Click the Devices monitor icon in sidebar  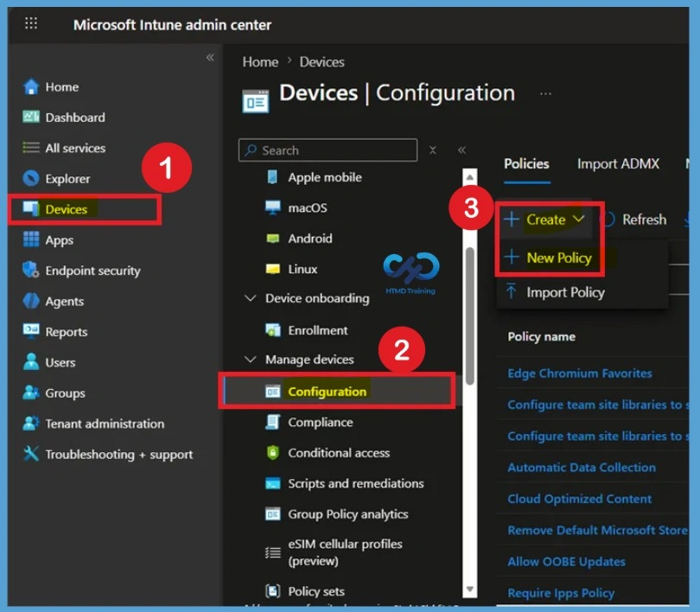31,208
